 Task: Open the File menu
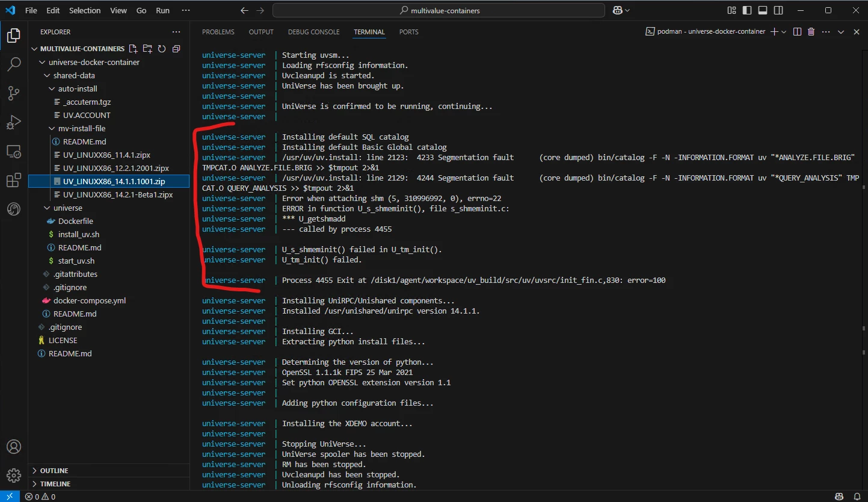pyautogui.click(x=31, y=10)
